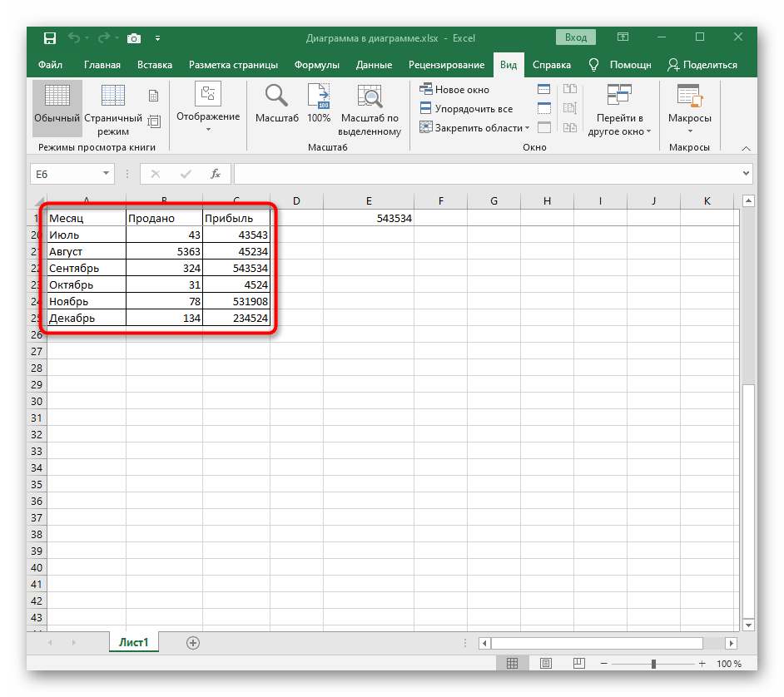Expand Закрепить области dropdown

[x=474, y=128]
